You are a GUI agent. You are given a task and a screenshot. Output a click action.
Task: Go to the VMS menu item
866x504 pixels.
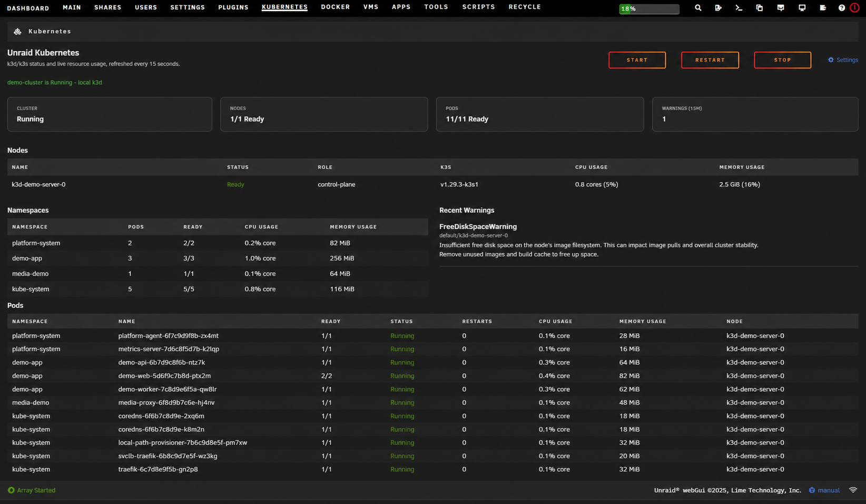coord(371,7)
